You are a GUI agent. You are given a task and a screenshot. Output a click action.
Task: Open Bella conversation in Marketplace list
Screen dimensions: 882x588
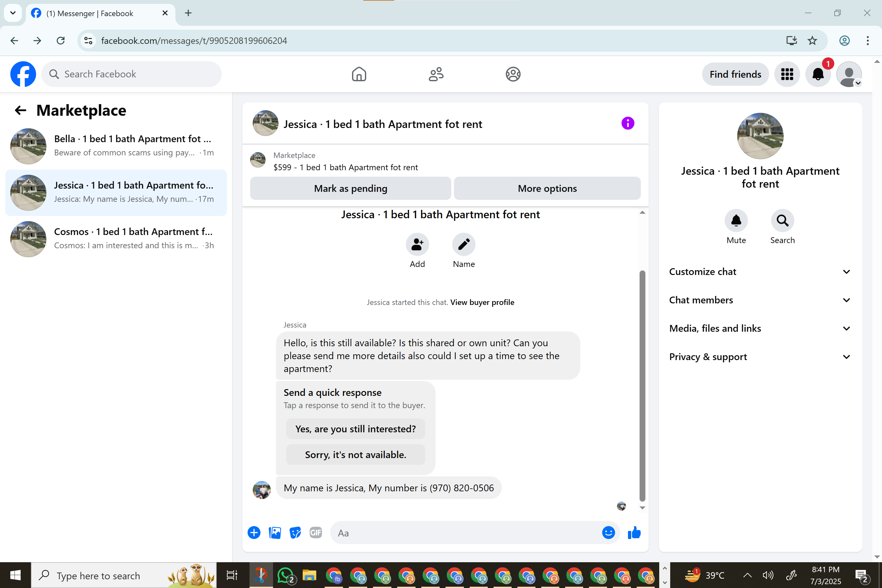click(x=116, y=145)
